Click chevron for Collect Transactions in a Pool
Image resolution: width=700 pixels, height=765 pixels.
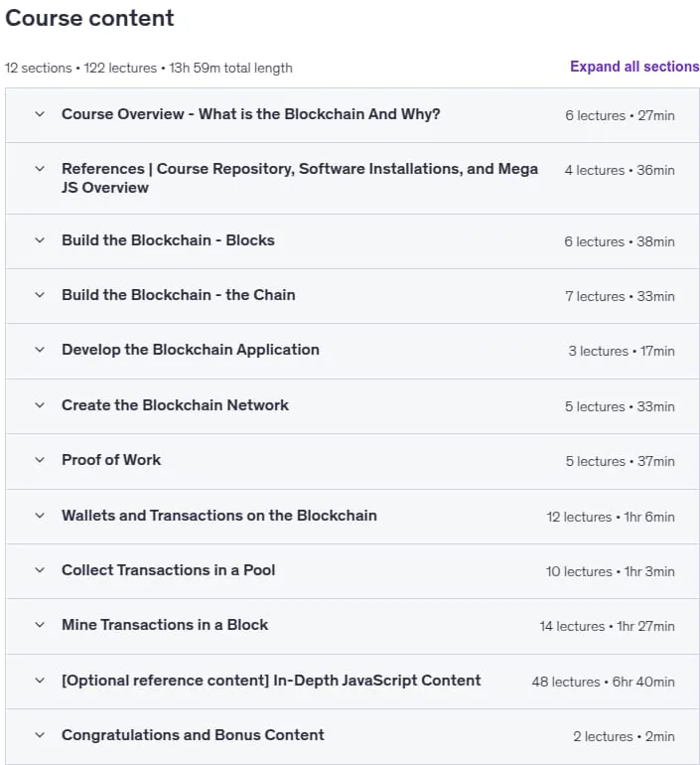coord(40,570)
